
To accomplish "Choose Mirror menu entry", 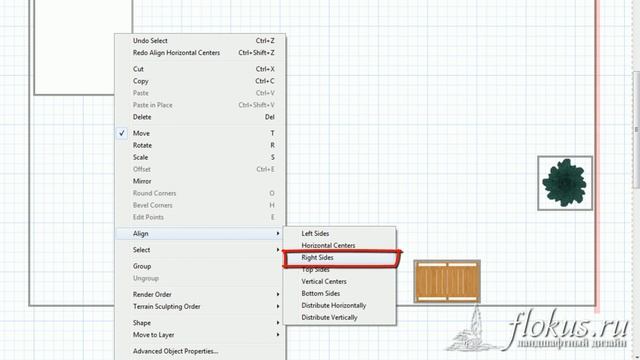I will (x=200, y=181).
